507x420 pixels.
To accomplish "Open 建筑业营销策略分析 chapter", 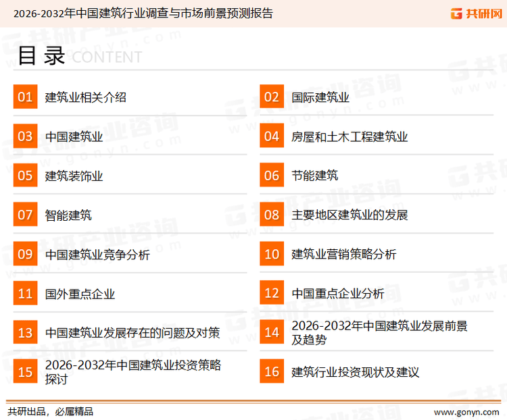I will pos(344,255).
